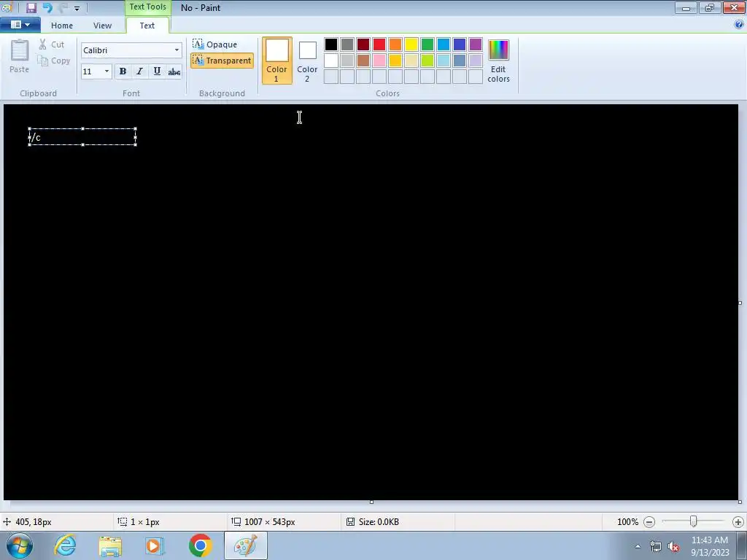Pick the yellow color swatch
Viewport: 747px width, 560px height.
411,44
